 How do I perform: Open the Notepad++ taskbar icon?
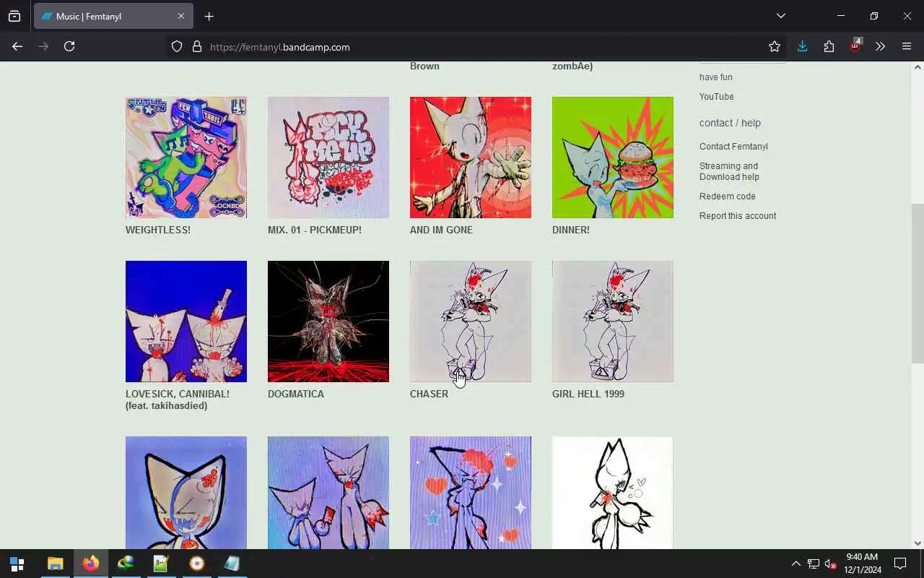tap(161, 564)
